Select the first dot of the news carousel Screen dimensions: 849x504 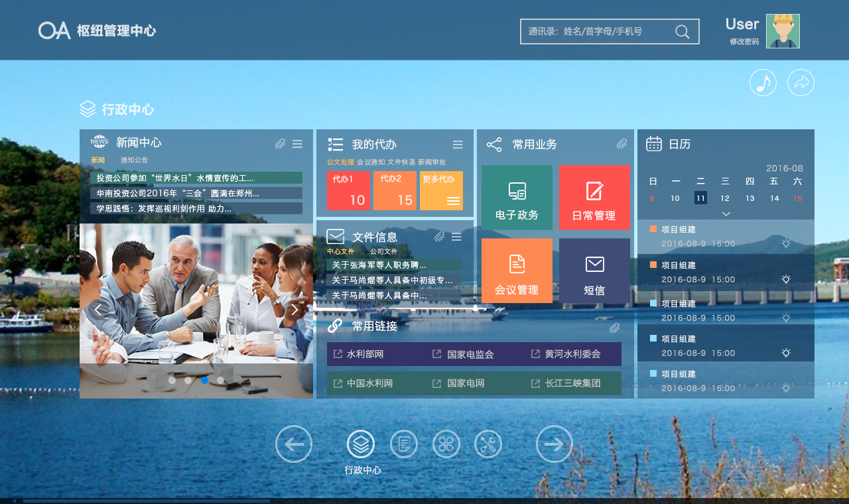[172, 381]
